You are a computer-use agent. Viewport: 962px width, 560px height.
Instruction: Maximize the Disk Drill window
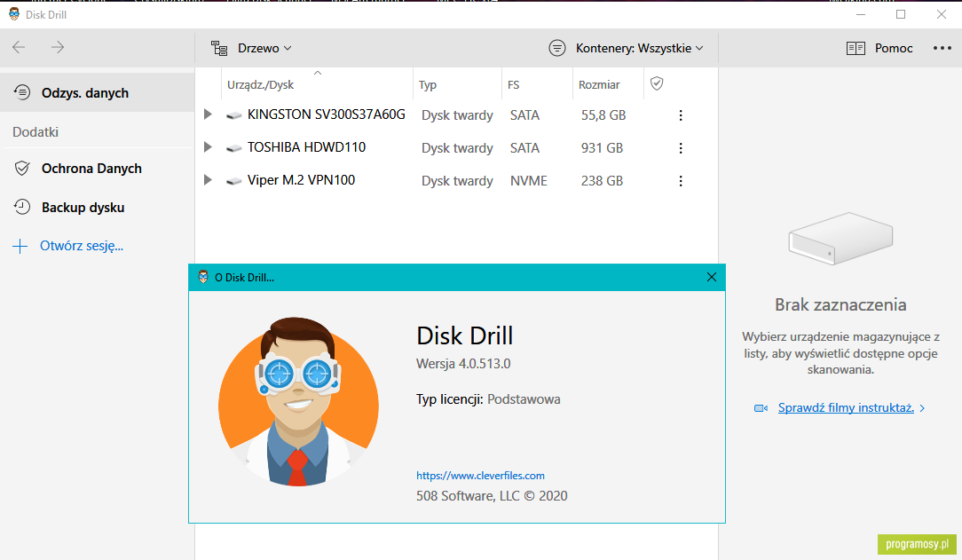901,14
